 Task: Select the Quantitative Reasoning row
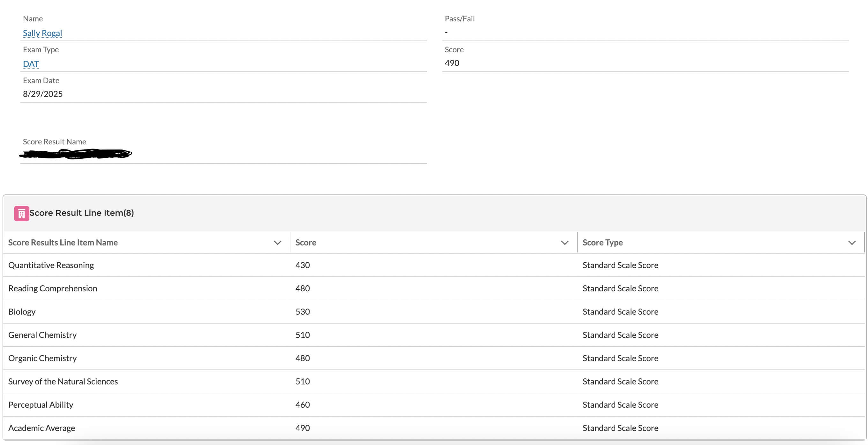click(51, 265)
